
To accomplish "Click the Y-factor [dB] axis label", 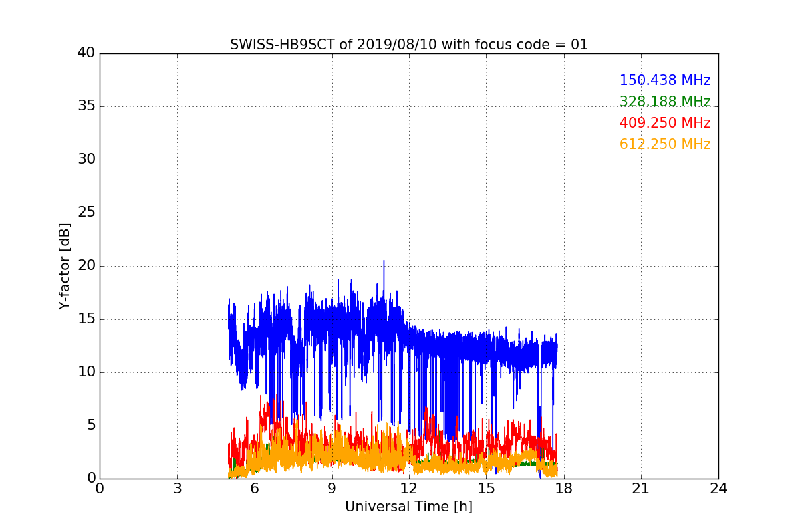I will [65, 266].
